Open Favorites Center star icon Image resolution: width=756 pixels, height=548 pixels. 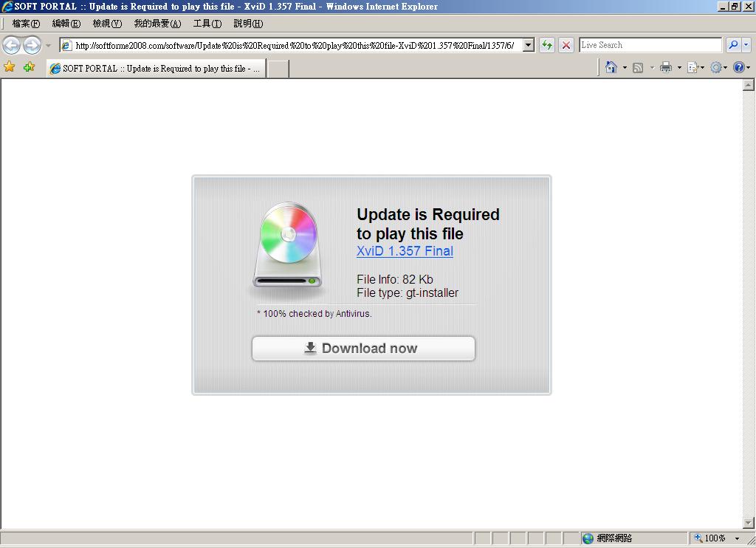(9, 67)
